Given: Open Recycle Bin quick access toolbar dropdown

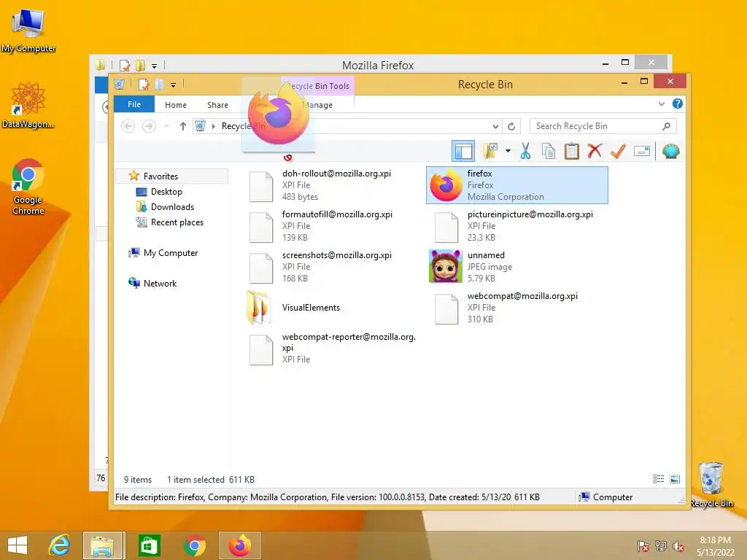Looking at the screenshot, I should tap(174, 85).
